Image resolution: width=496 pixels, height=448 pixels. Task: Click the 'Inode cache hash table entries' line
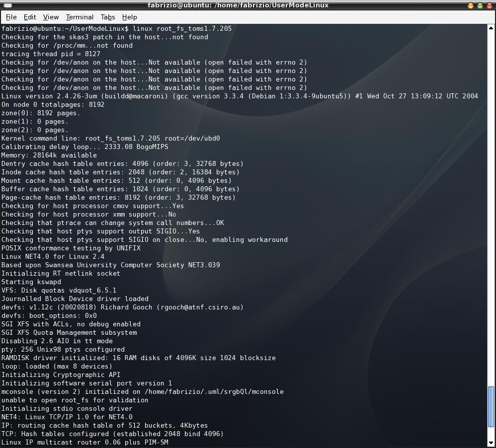click(x=120, y=172)
